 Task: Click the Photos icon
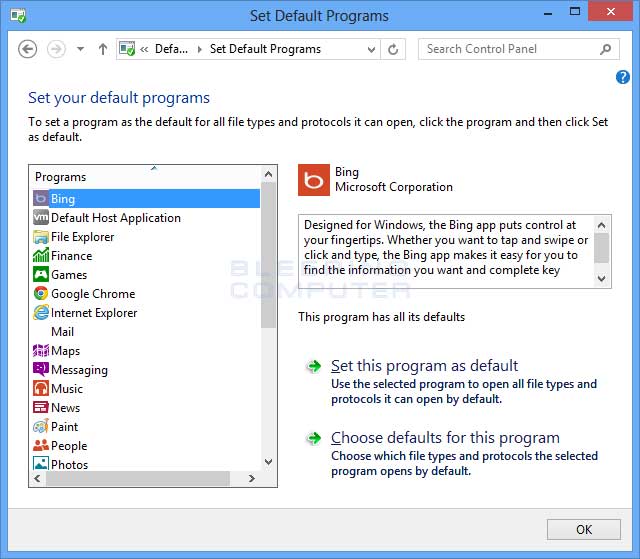[40, 464]
